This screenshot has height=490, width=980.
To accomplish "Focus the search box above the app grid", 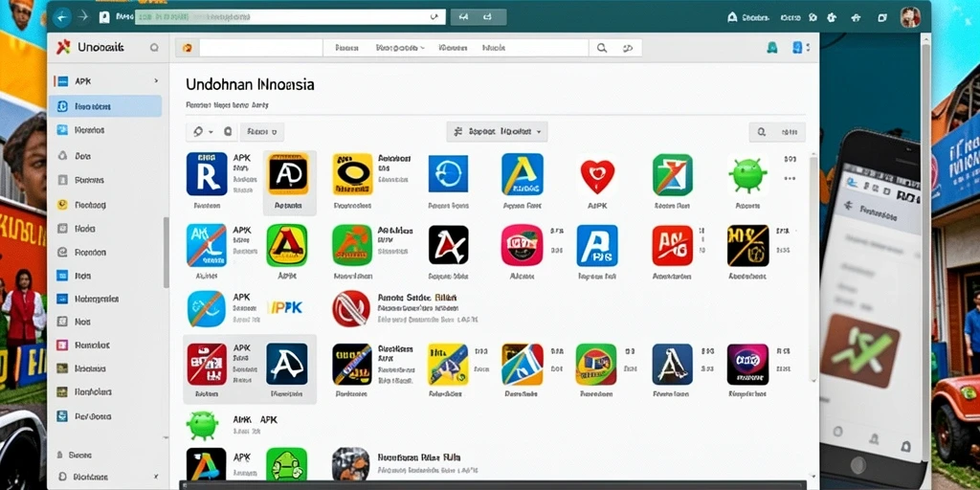I will coord(777,132).
